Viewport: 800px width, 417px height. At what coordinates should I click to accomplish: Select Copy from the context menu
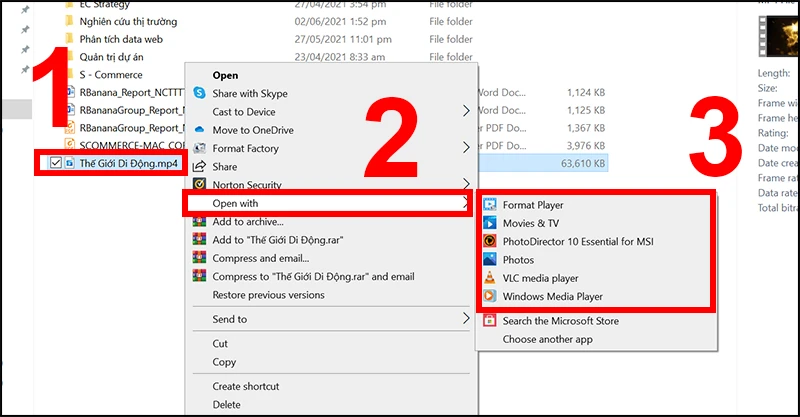coord(224,362)
